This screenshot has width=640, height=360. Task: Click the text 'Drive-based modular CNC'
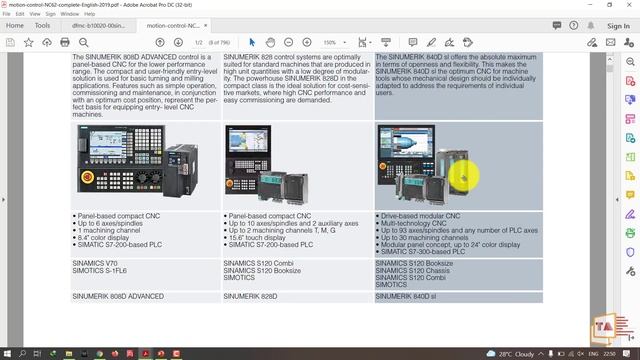pos(420,216)
